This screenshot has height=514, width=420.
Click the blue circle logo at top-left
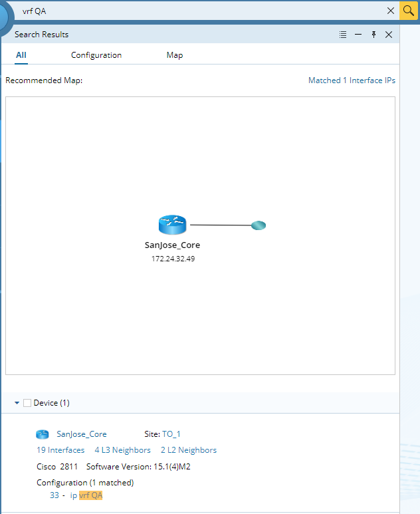(x=5, y=16)
